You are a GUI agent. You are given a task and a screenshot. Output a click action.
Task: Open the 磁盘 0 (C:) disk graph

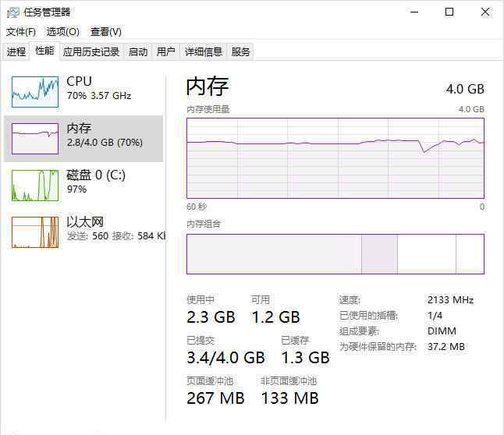pos(35,186)
